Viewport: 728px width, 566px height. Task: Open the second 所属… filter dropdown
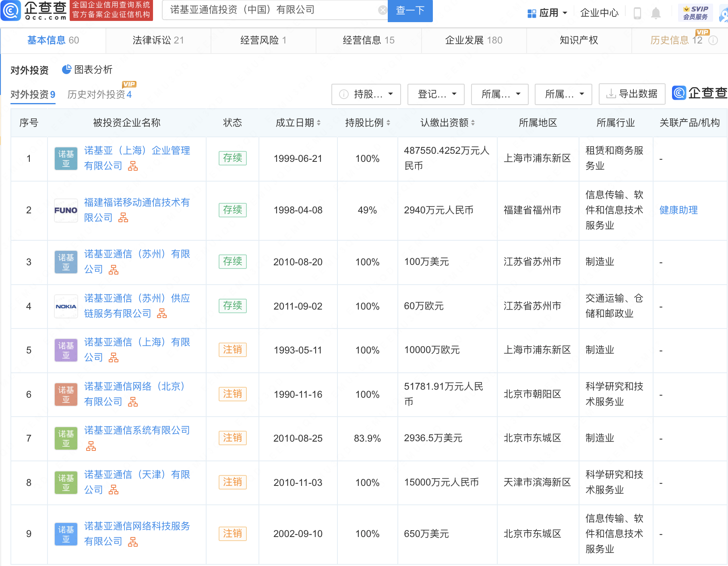(x=563, y=94)
